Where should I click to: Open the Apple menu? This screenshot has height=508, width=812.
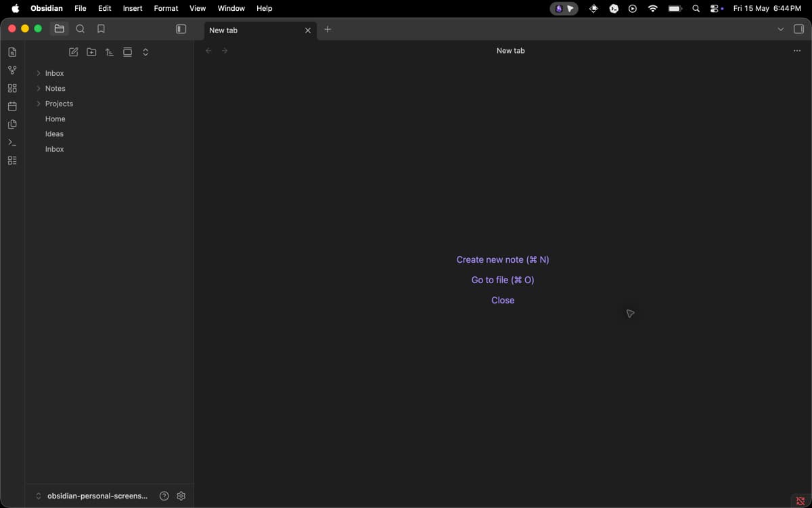[16, 8]
